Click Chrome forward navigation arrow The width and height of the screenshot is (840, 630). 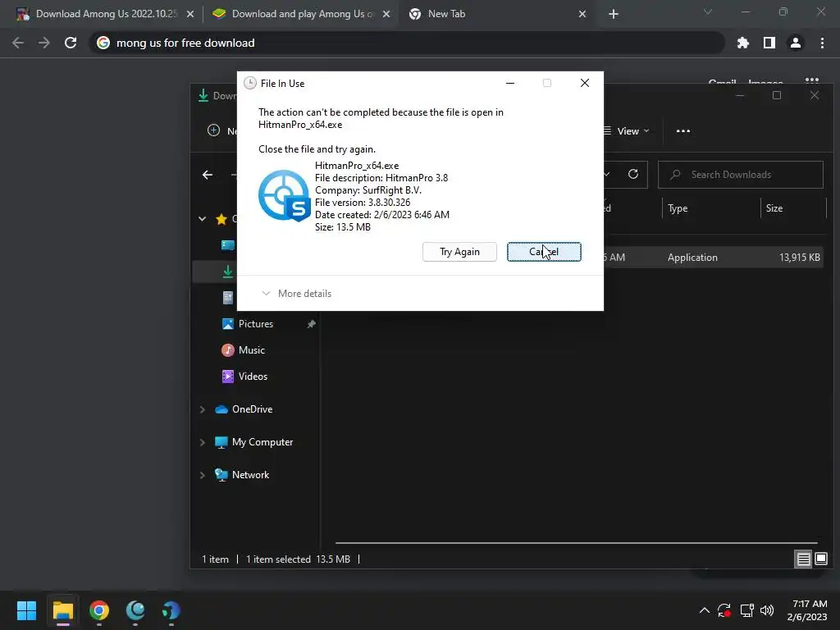click(x=44, y=43)
